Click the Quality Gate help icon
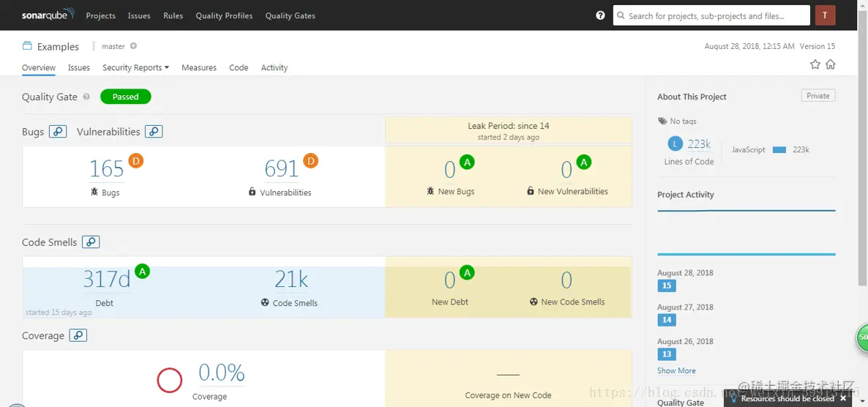This screenshot has height=407, width=868. pos(86,97)
